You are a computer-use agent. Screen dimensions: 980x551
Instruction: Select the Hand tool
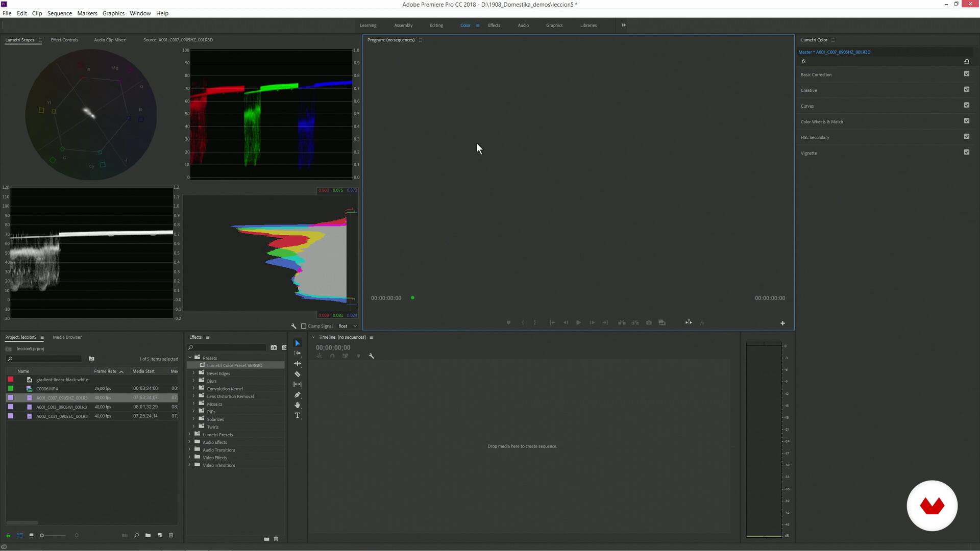coord(298,405)
